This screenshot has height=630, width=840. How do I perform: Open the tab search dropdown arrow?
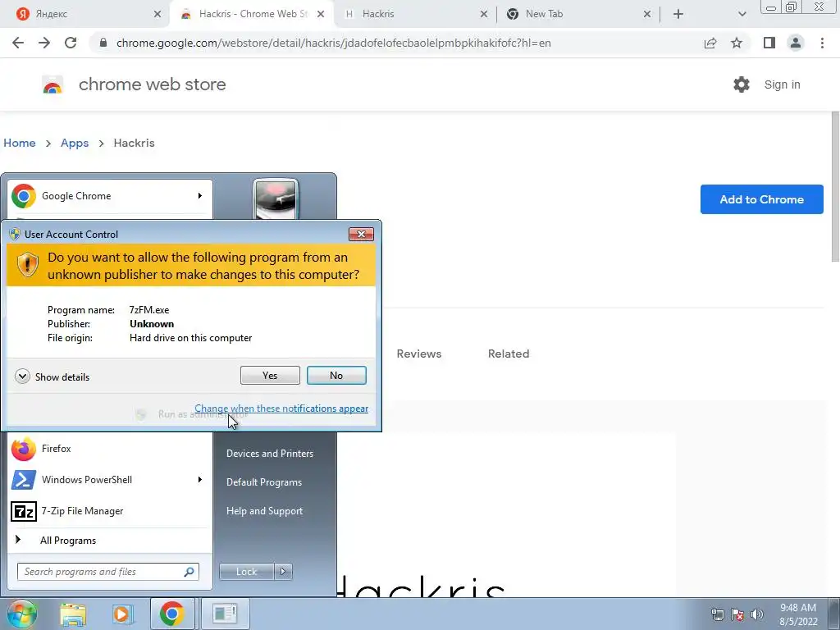(x=742, y=14)
